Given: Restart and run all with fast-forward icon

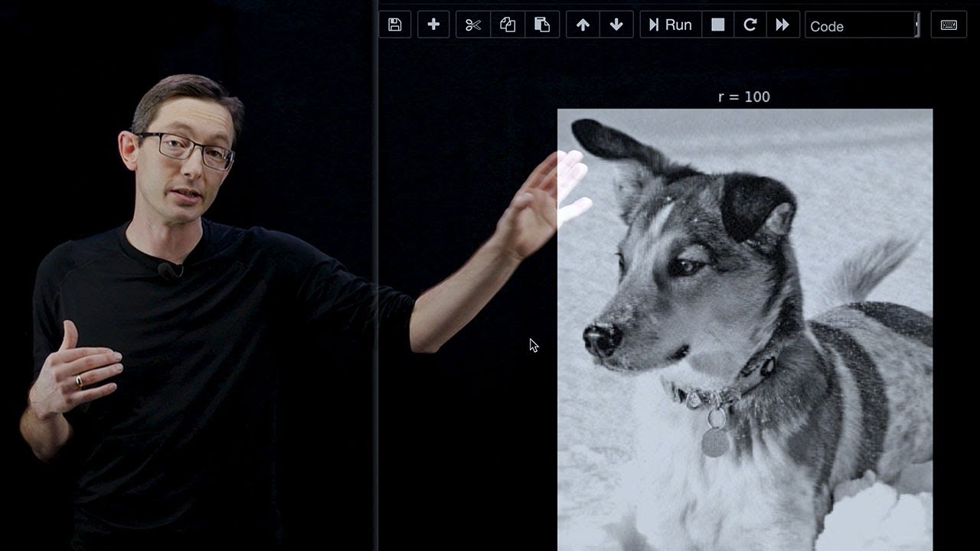Looking at the screenshot, I should 782,24.
